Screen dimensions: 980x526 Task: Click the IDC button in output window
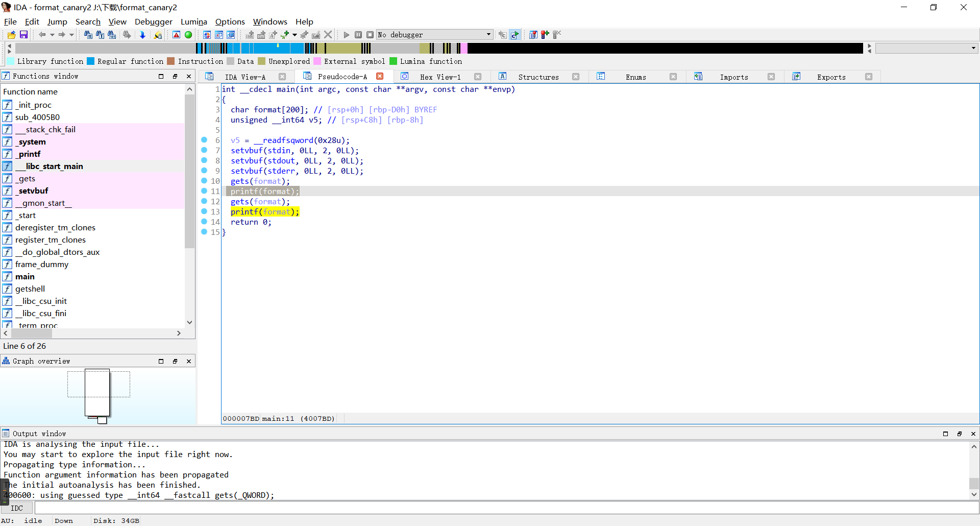[x=17, y=508]
